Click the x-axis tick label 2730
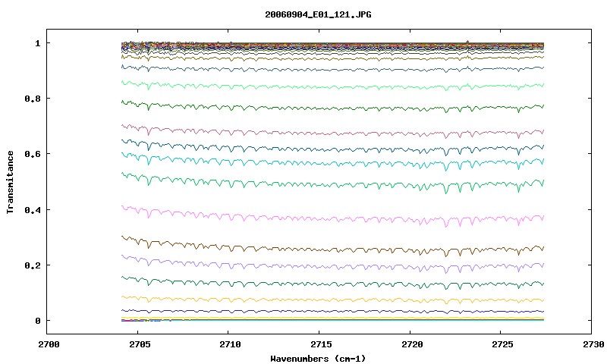Image resolution: width=607 pixels, height=364 pixels. (x=593, y=344)
